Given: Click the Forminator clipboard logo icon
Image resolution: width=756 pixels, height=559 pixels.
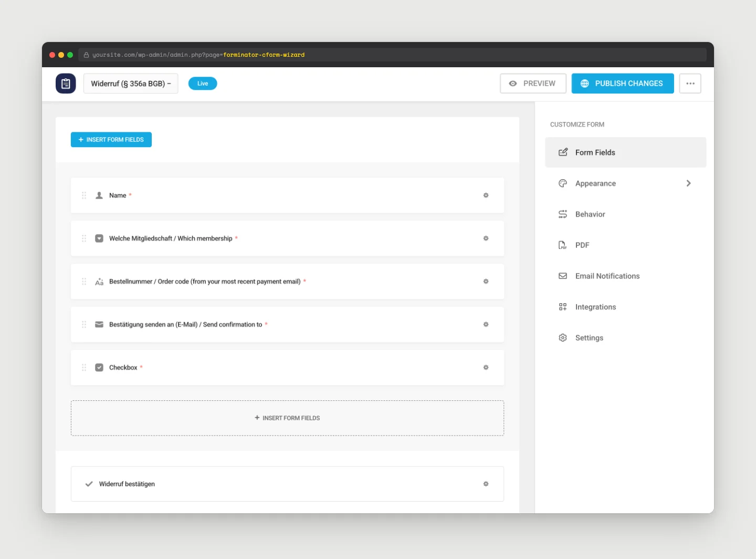Looking at the screenshot, I should pyautogui.click(x=66, y=84).
